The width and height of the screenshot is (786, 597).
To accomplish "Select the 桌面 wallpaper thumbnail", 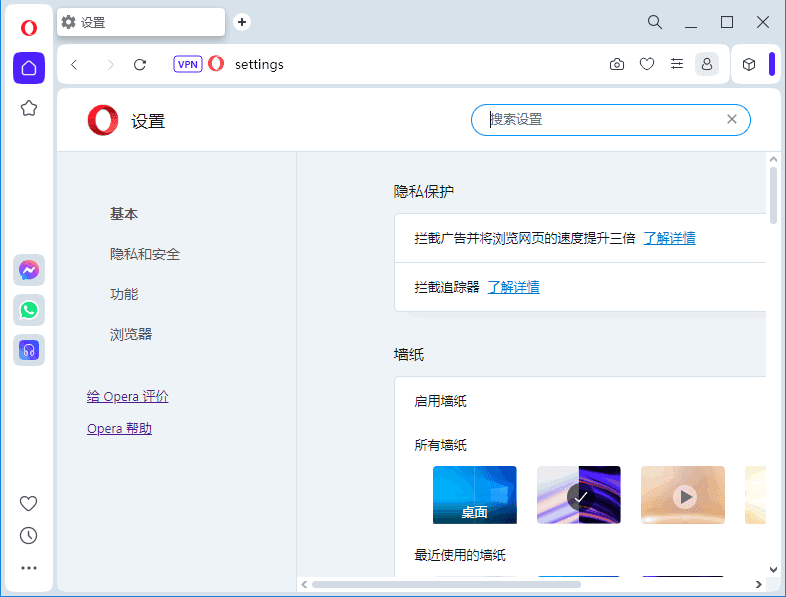I will (474, 495).
